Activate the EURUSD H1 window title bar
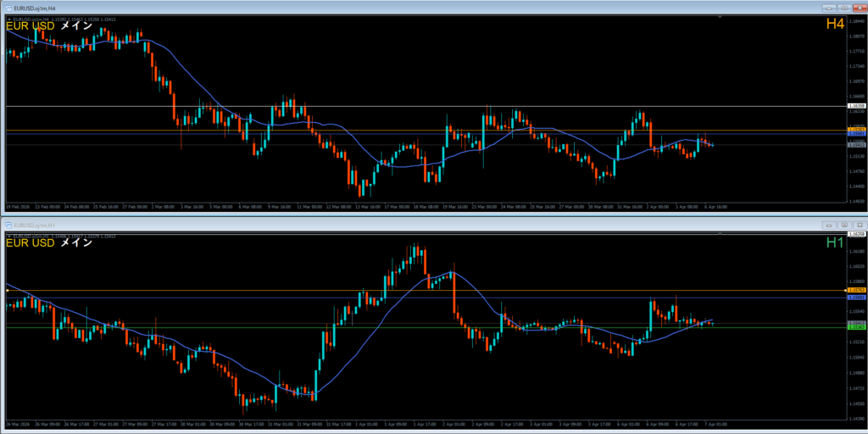The width and height of the screenshot is (868, 434). coord(339,225)
